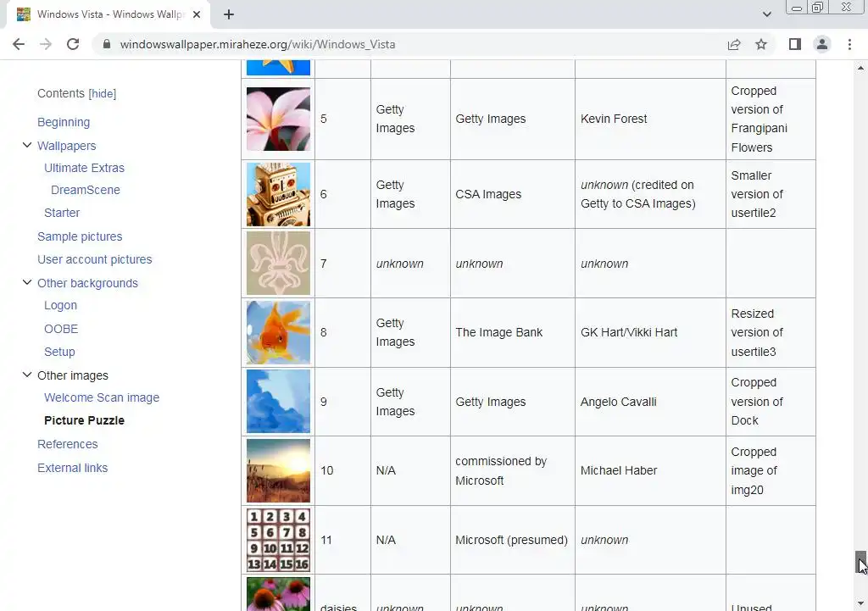
Task: Open the sunset field thumbnail
Action: click(x=278, y=471)
